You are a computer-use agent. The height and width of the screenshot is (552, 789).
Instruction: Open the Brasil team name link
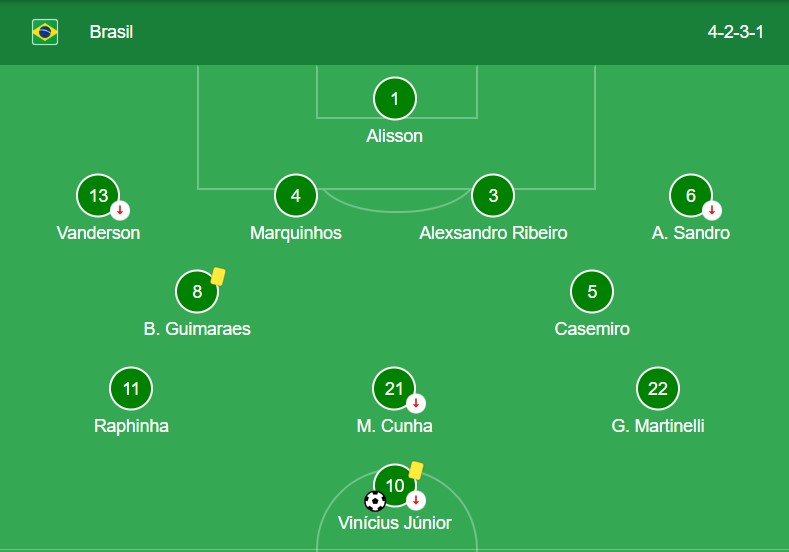coord(111,32)
